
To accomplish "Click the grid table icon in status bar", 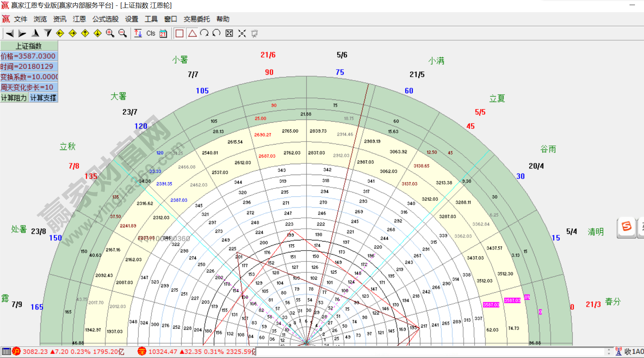I will pyautogui.click(x=6, y=351).
